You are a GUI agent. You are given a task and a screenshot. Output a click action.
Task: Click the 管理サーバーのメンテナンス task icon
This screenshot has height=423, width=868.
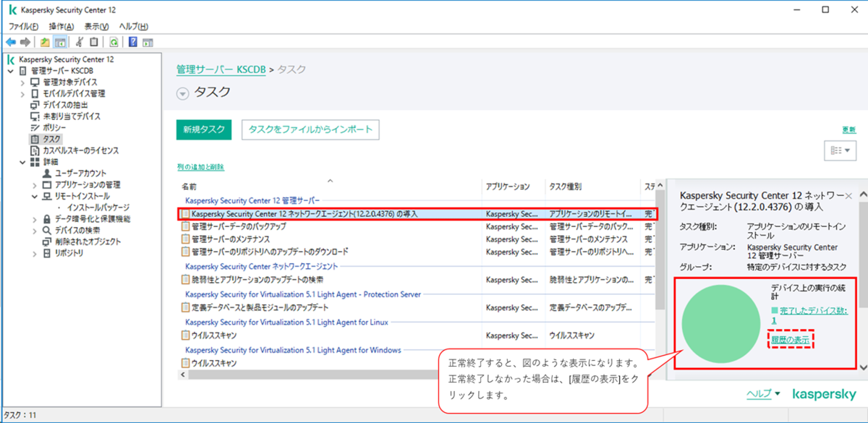(185, 239)
